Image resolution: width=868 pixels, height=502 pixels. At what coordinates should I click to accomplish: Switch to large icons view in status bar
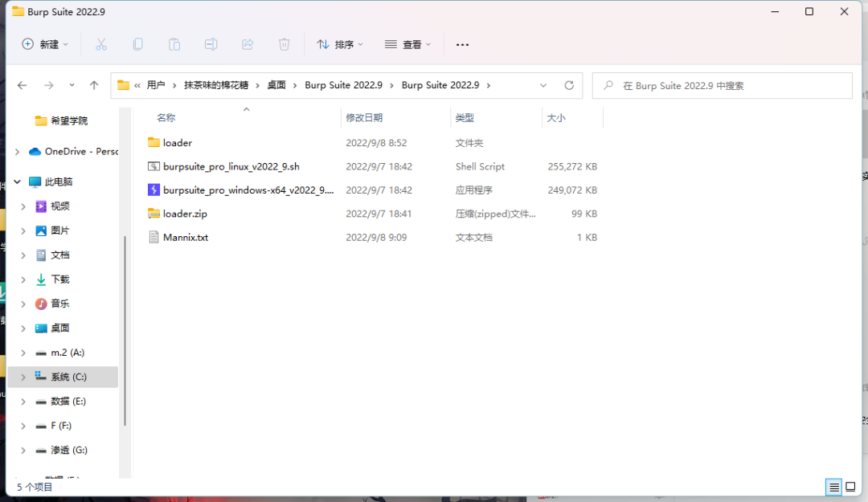point(851,487)
